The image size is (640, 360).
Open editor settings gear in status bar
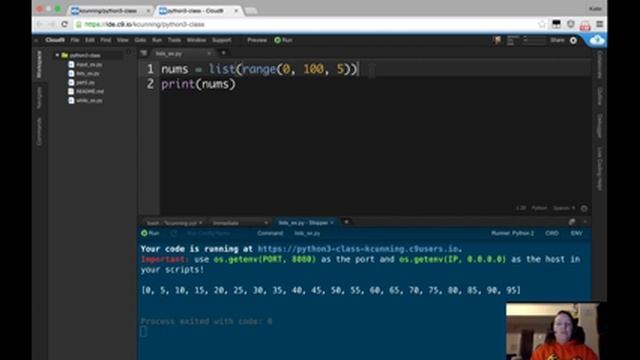click(x=584, y=208)
